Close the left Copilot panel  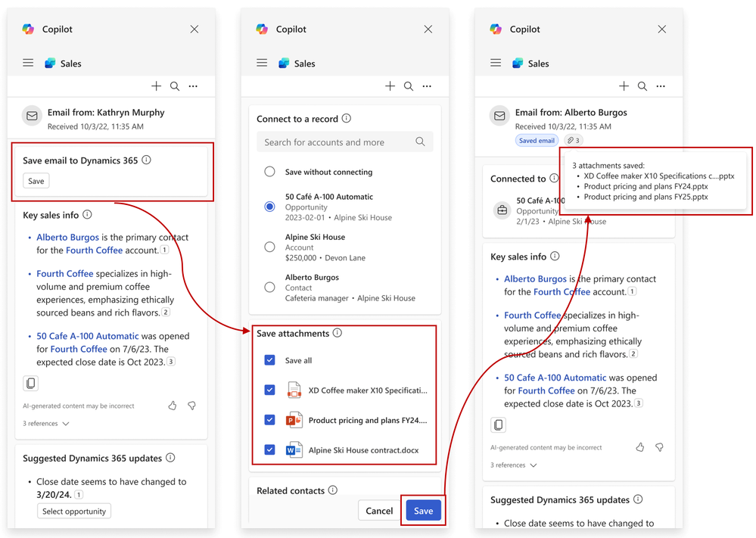[x=194, y=30]
